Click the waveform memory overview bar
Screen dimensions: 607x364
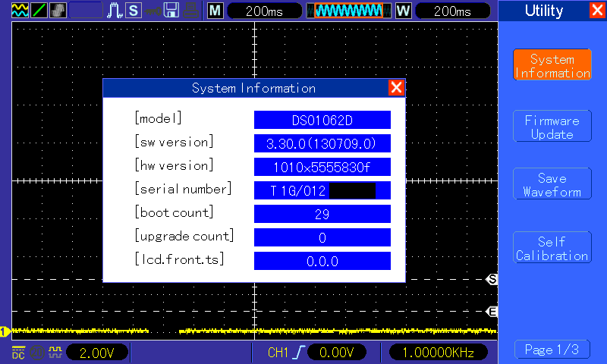(x=349, y=11)
